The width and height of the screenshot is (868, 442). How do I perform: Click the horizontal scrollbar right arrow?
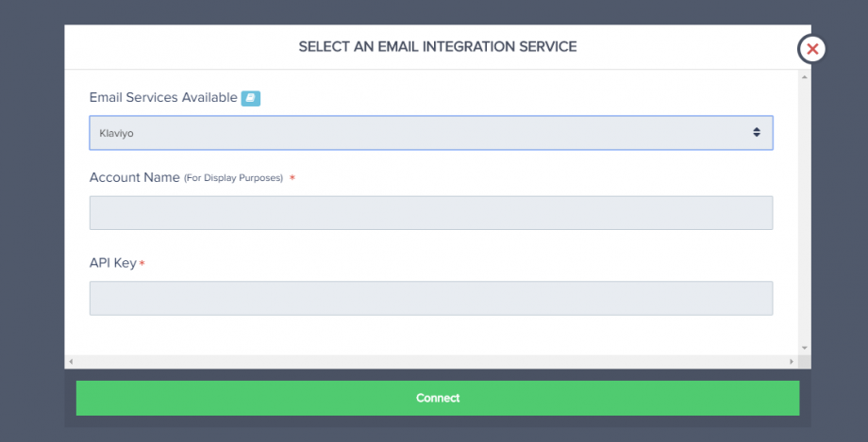(792, 362)
